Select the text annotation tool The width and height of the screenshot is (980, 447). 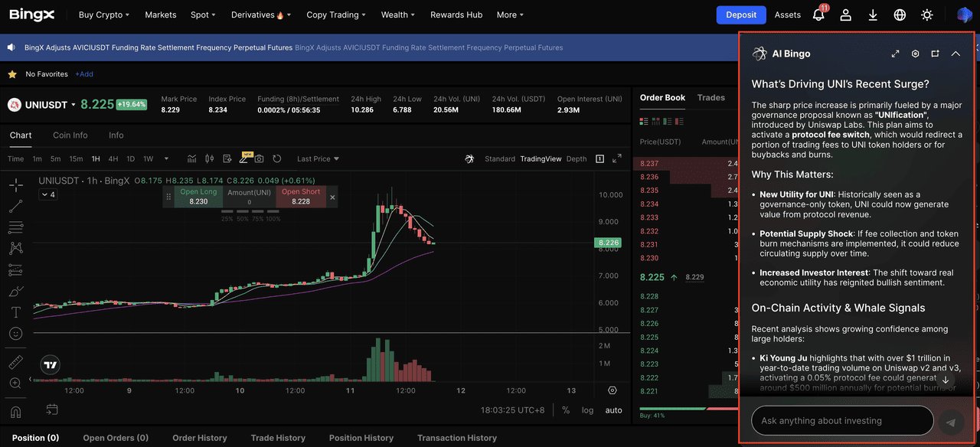pyautogui.click(x=15, y=312)
